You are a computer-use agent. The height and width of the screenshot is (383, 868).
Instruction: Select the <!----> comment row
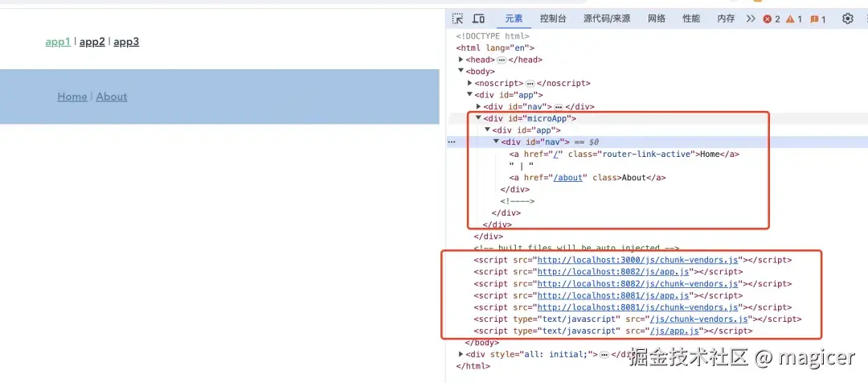[x=517, y=201]
